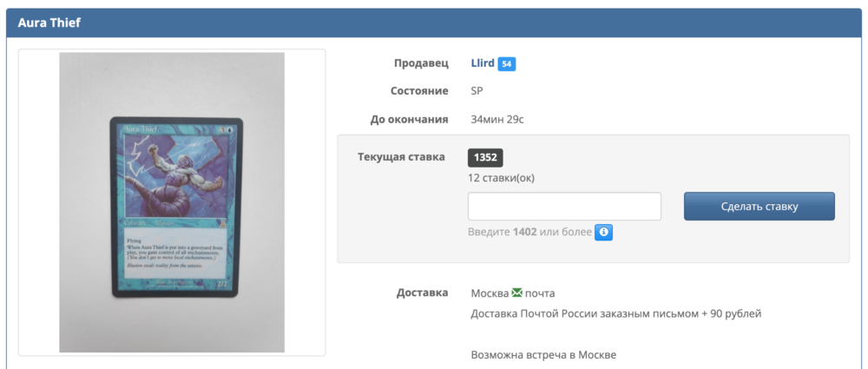Click the Aura Thief header title

(49, 23)
